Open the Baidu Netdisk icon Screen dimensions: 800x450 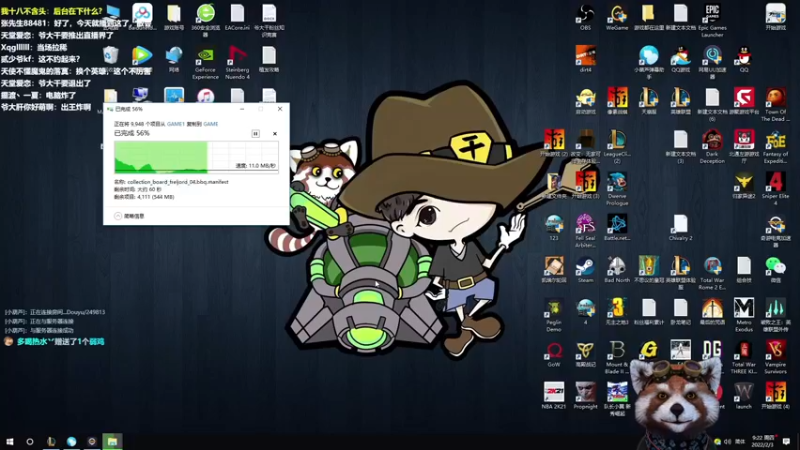click(x=142, y=14)
